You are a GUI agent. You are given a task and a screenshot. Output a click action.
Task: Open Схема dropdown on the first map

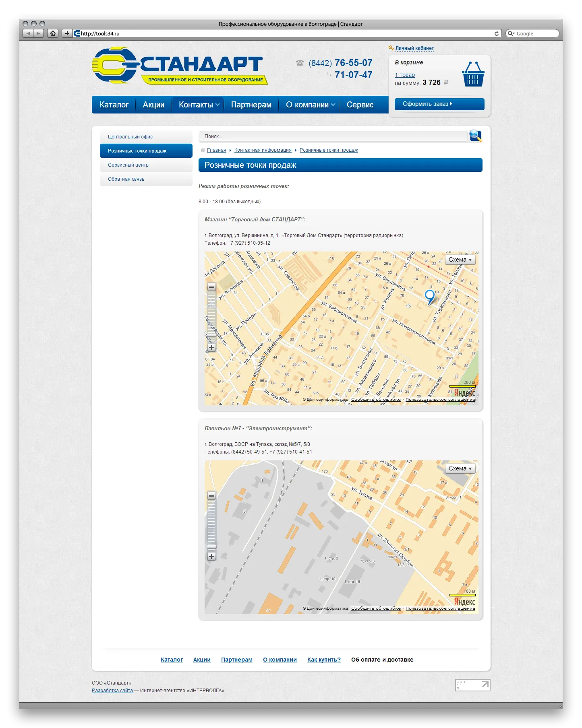tap(460, 260)
